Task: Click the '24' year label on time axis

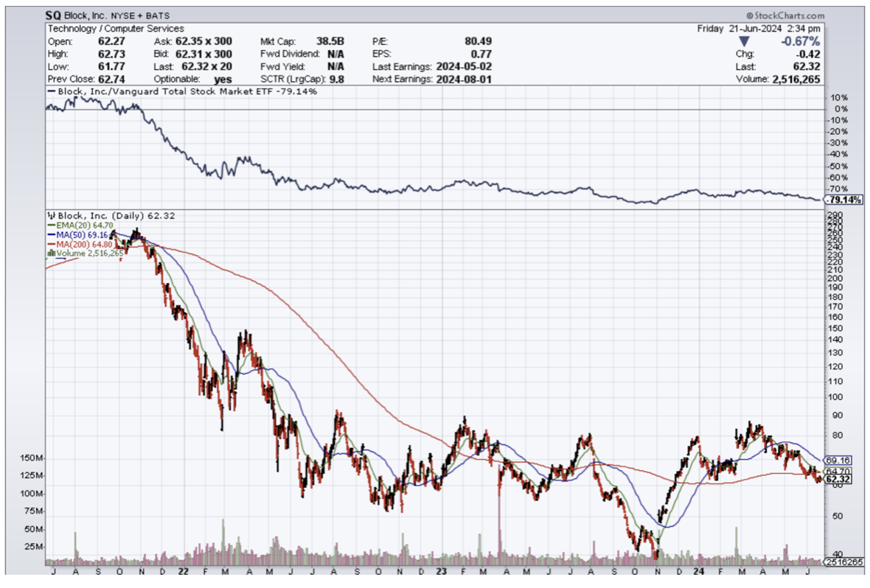Action: pyautogui.click(x=699, y=570)
